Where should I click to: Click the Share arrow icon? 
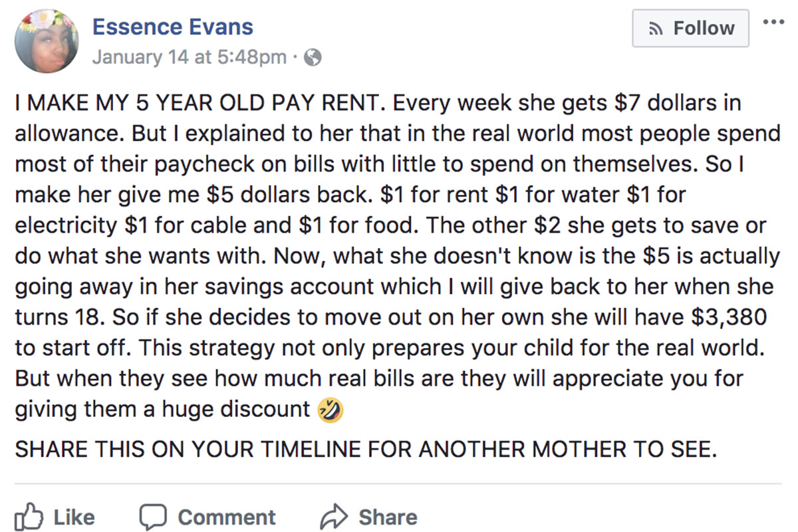[x=334, y=517]
